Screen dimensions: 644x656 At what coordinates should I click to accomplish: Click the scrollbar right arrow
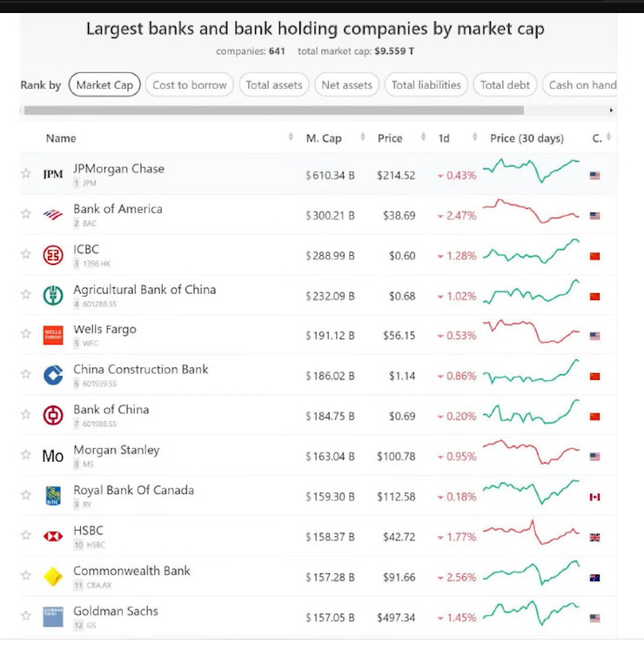611,110
